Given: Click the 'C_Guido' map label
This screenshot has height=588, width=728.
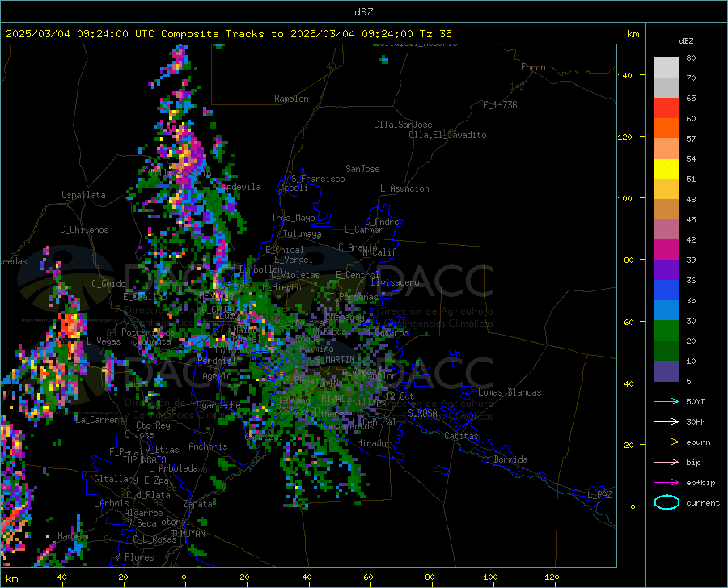Looking at the screenshot, I should pyautogui.click(x=108, y=284).
